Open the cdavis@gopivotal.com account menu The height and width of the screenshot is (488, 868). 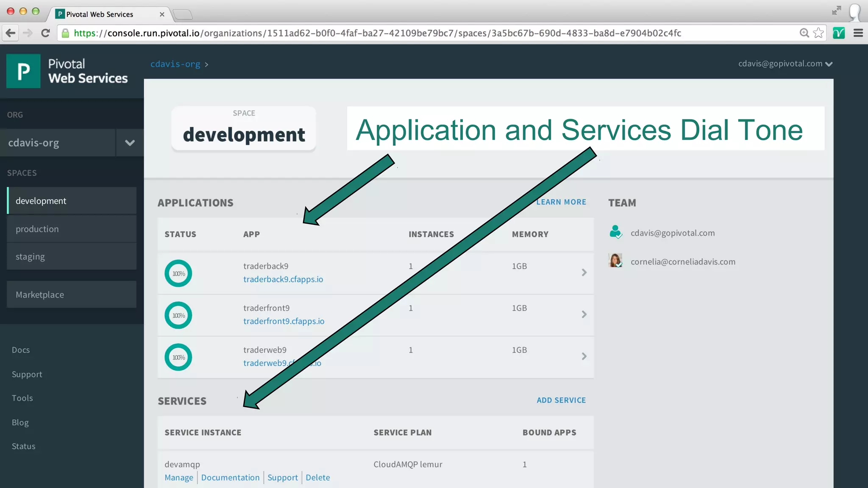click(x=785, y=64)
